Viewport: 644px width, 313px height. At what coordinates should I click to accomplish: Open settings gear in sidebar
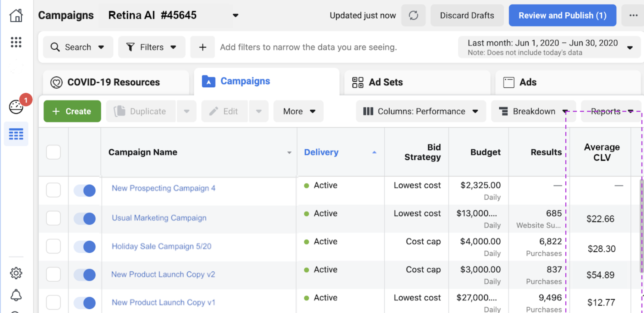pyautogui.click(x=16, y=273)
